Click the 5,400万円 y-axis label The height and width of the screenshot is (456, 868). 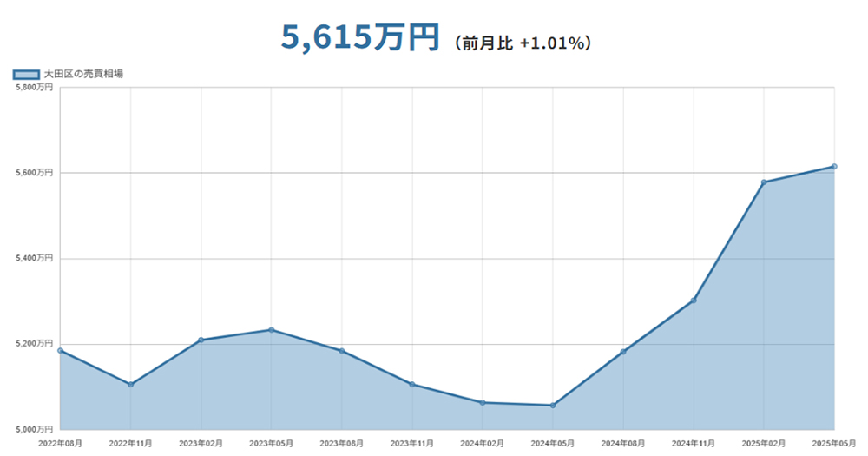[35, 258]
